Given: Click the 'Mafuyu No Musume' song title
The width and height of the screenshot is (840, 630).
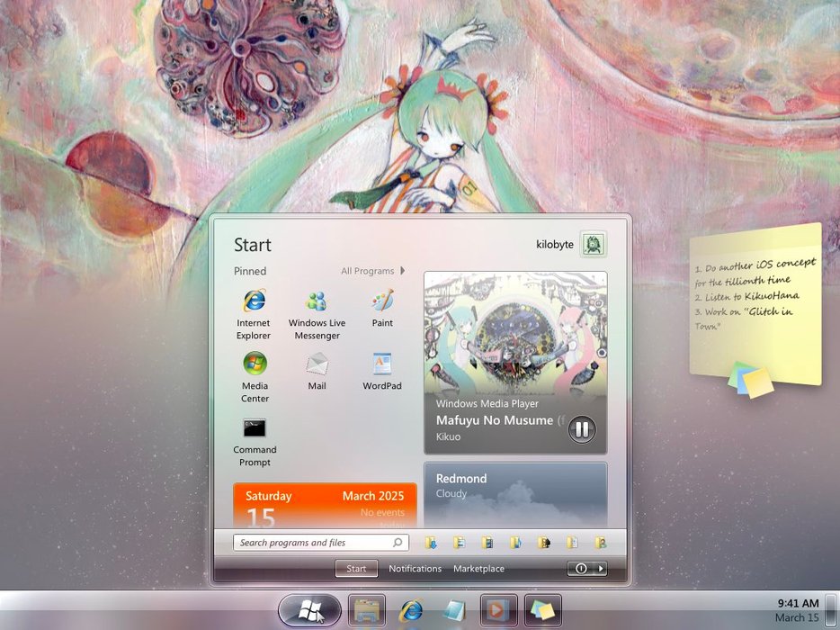Looking at the screenshot, I should click(x=494, y=420).
